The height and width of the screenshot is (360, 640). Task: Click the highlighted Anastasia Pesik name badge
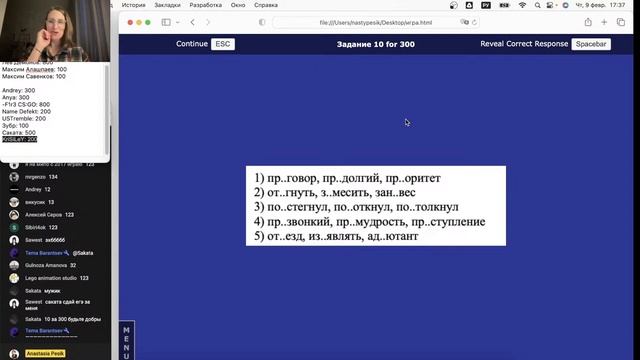pyautogui.click(x=45, y=353)
